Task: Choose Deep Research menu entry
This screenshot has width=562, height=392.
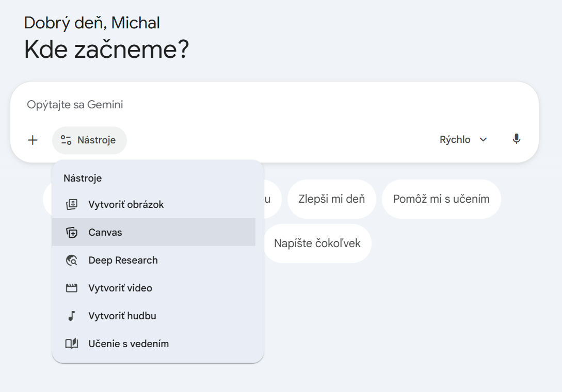Action: pos(123,260)
